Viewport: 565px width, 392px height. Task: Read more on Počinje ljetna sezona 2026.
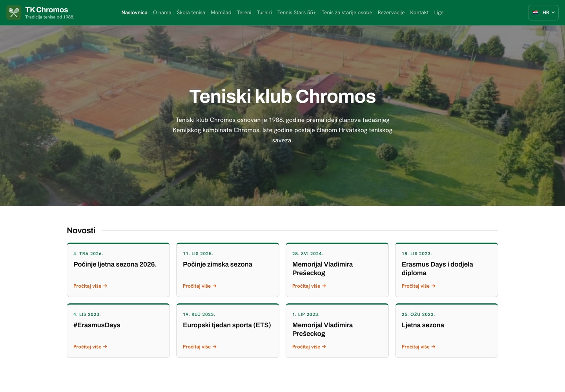click(90, 286)
